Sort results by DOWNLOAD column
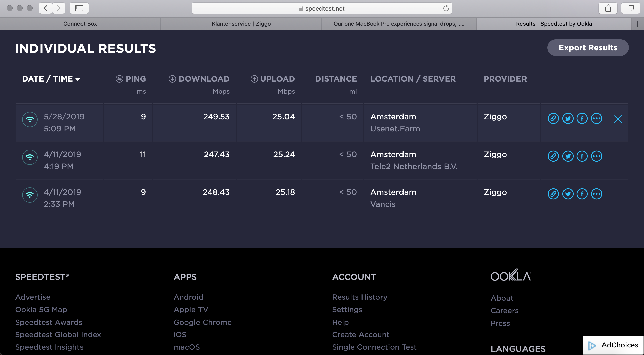Viewport: 644px width, 355px height. (204, 79)
